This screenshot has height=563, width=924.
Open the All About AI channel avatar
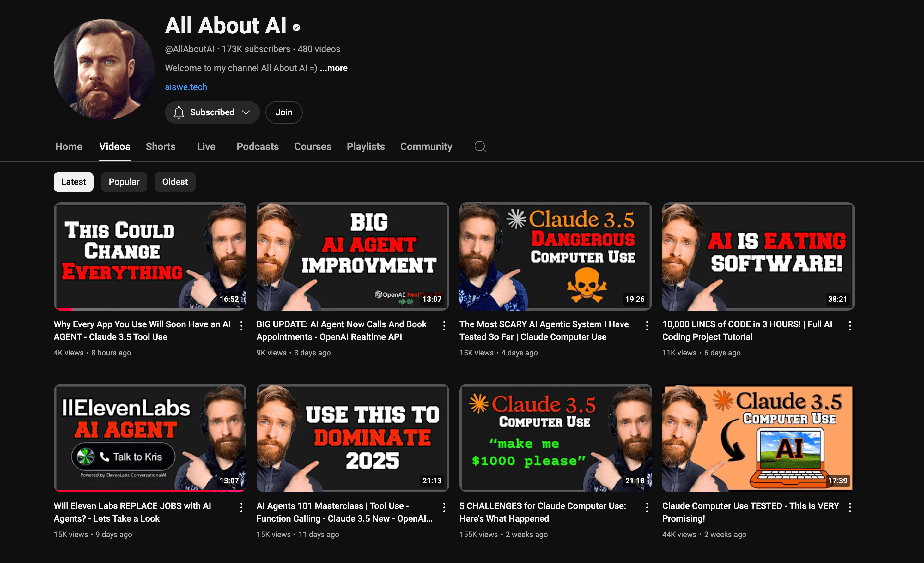pos(104,69)
